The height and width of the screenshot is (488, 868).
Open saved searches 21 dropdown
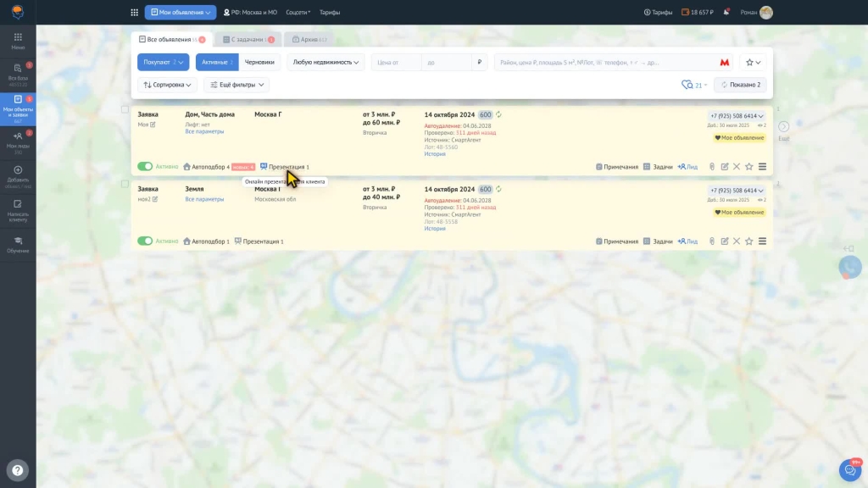694,85
